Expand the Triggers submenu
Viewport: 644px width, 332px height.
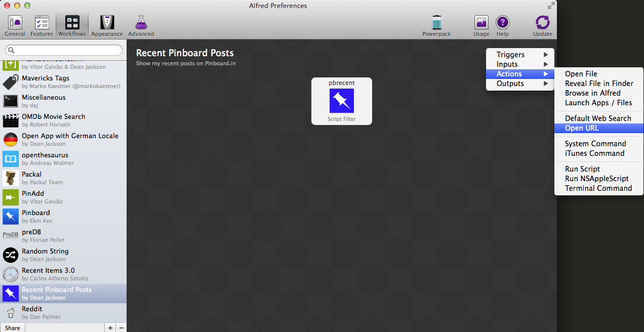pos(520,55)
